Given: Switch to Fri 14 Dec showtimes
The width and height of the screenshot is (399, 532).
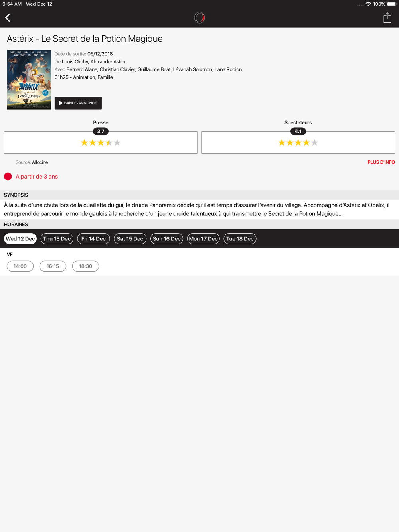Looking at the screenshot, I should tap(93, 239).
